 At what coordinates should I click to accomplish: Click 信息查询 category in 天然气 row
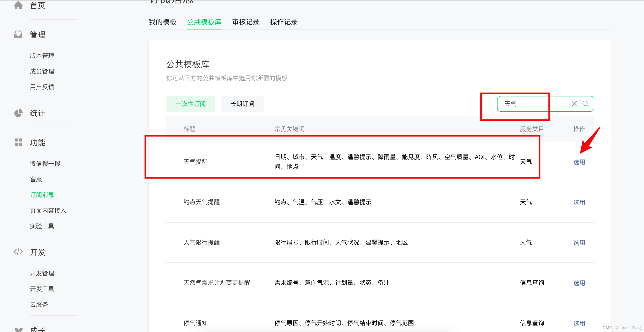point(532,283)
